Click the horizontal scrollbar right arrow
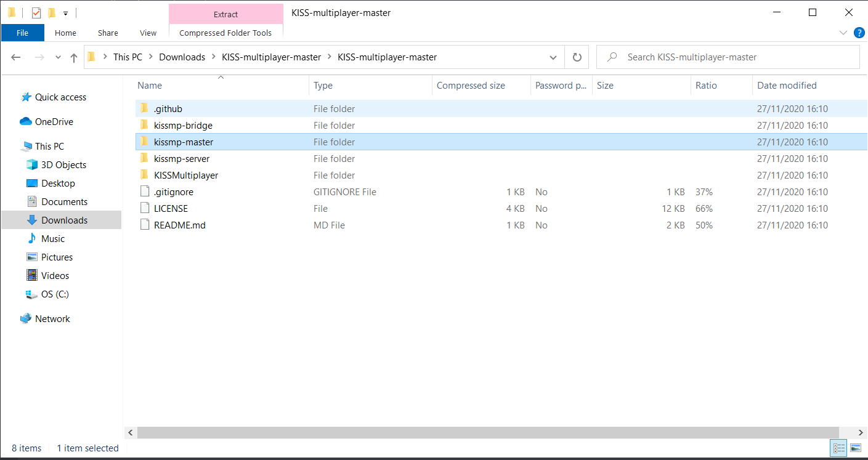Image resolution: width=868 pixels, height=460 pixels. 861,432
